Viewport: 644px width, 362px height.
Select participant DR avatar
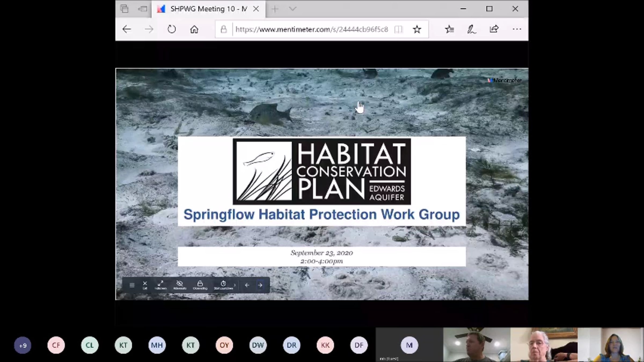coord(292,345)
